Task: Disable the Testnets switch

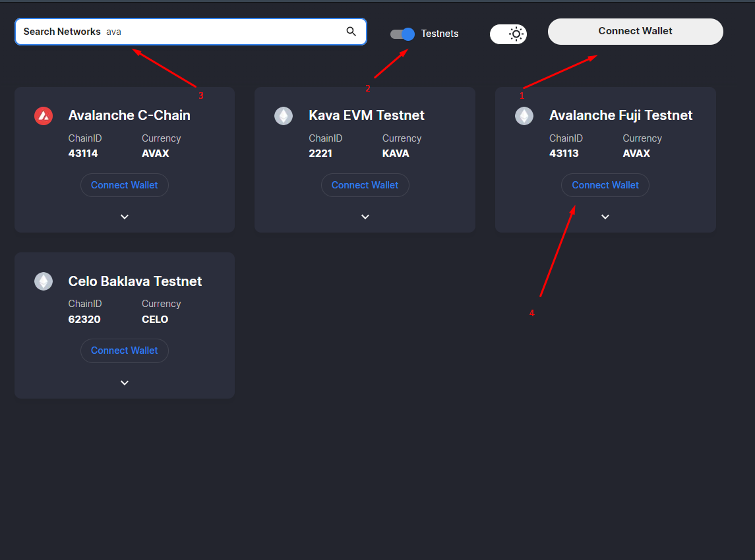Action: tap(402, 34)
